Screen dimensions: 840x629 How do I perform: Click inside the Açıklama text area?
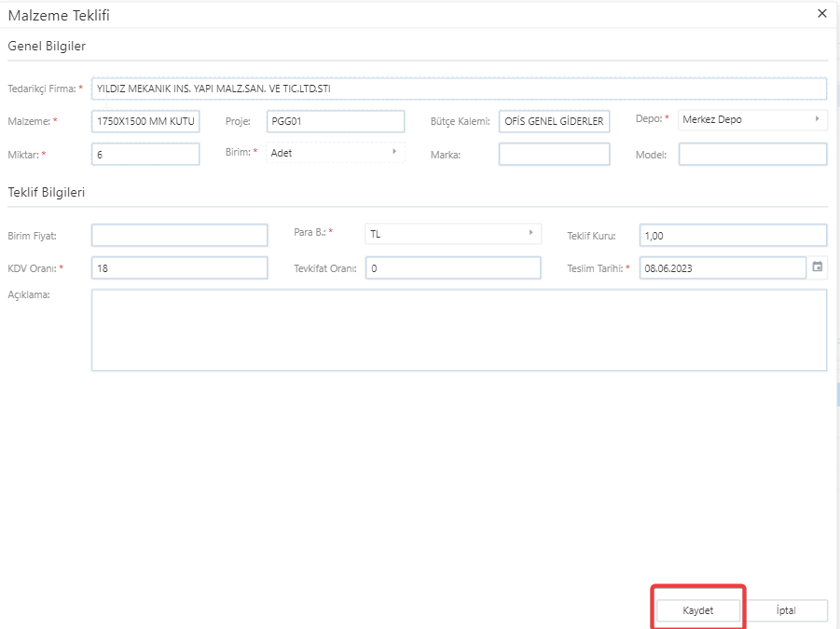click(x=459, y=330)
